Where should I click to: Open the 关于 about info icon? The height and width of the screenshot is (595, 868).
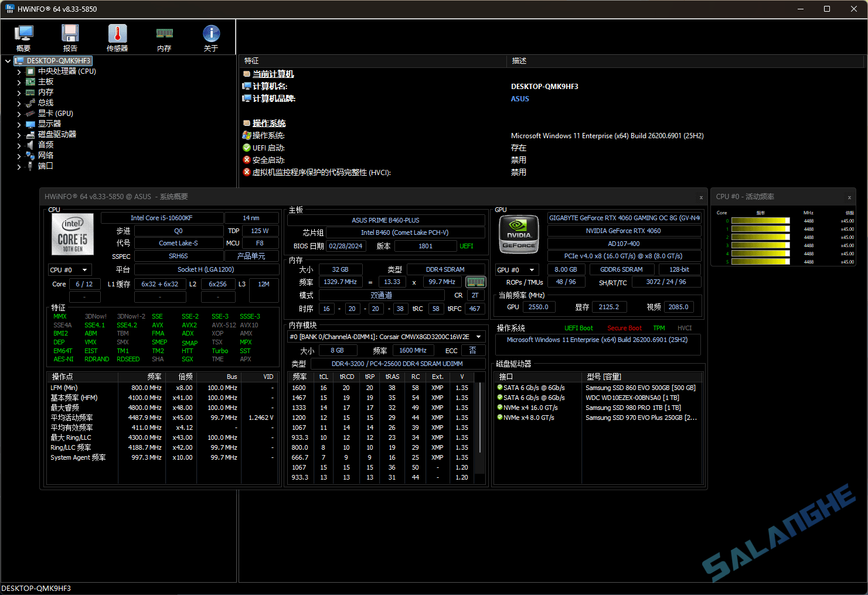coord(211,38)
